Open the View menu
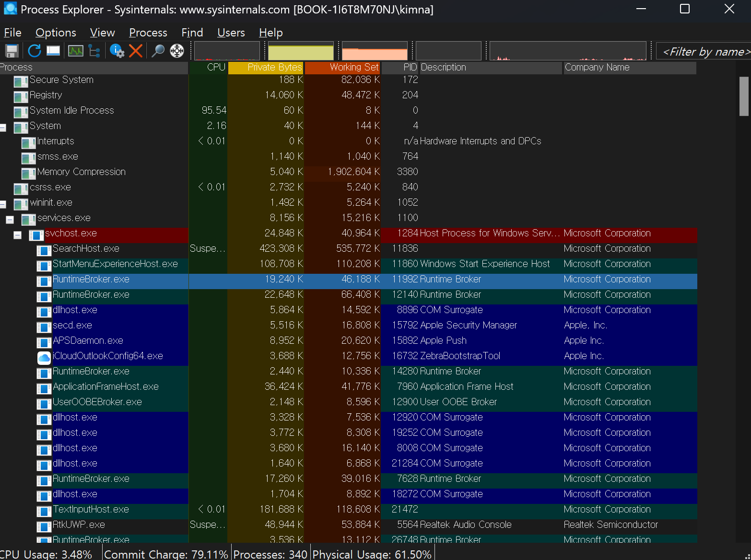This screenshot has width=751, height=560. 102,33
